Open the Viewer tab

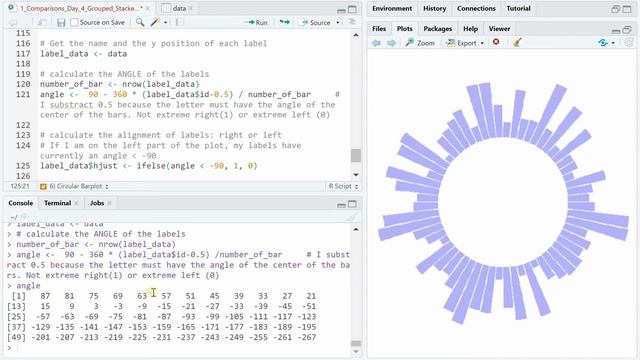tap(499, 29)
